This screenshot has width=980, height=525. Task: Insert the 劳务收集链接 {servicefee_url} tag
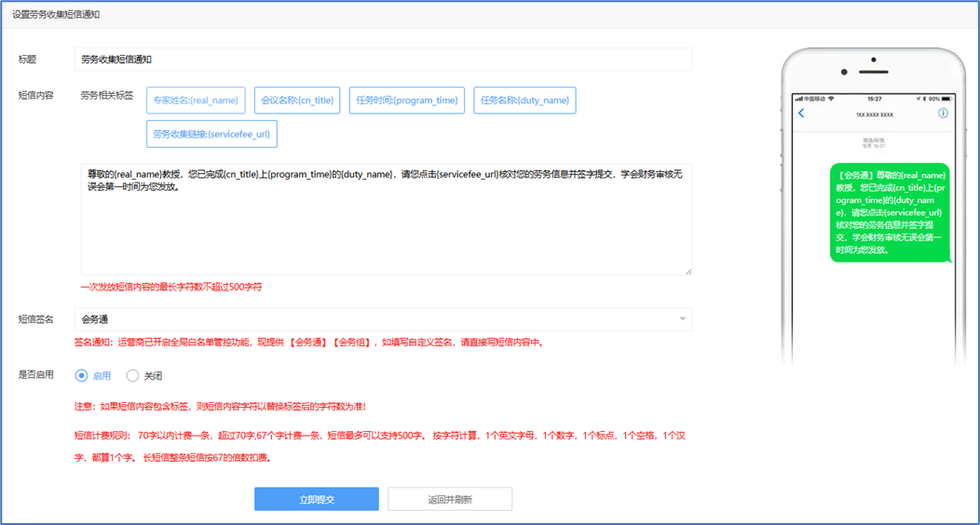click(211, 134)
